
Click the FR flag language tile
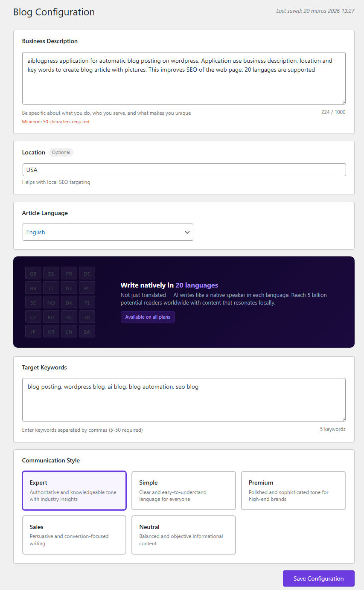coord(69,273)
